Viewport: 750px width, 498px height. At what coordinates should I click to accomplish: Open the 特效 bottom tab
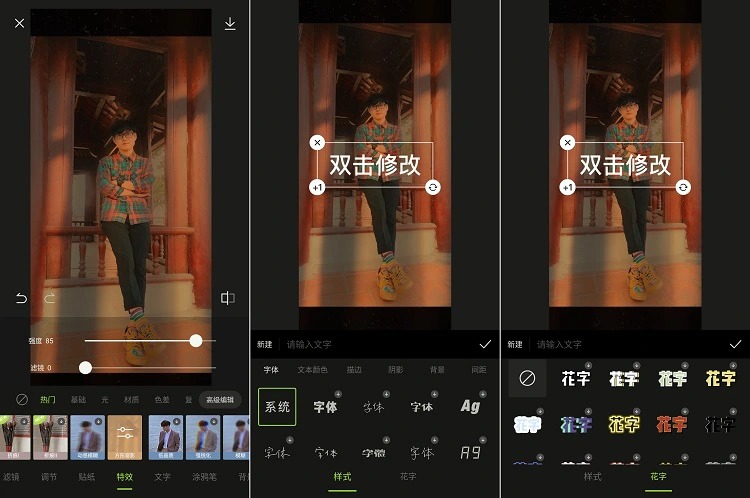[124, 476]
